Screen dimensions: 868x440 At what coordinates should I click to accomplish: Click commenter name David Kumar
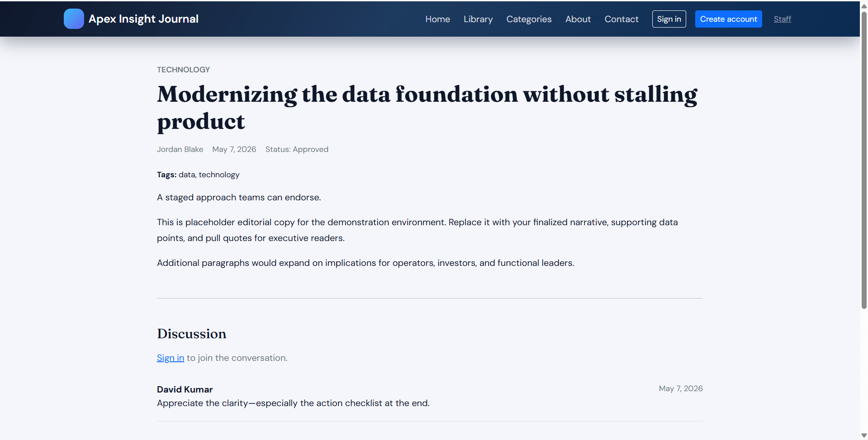[x=185, y=389]
